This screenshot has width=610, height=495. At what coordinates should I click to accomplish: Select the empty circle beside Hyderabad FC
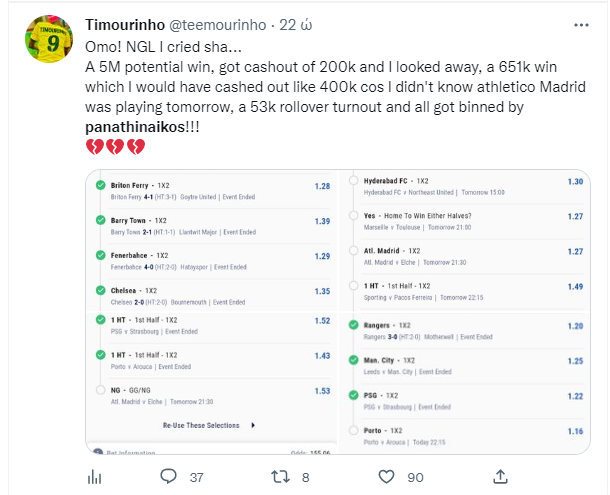tap(355, 182)
